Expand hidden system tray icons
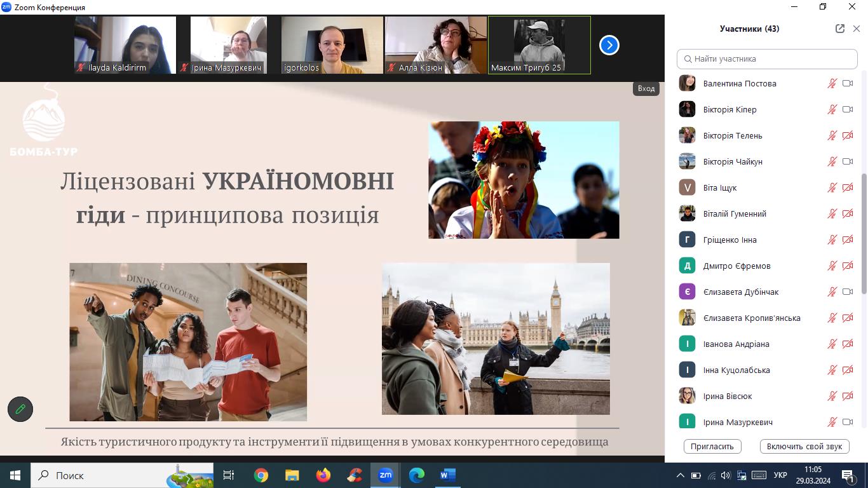Viewport: 868px width, 488px height. pos(680,475)
